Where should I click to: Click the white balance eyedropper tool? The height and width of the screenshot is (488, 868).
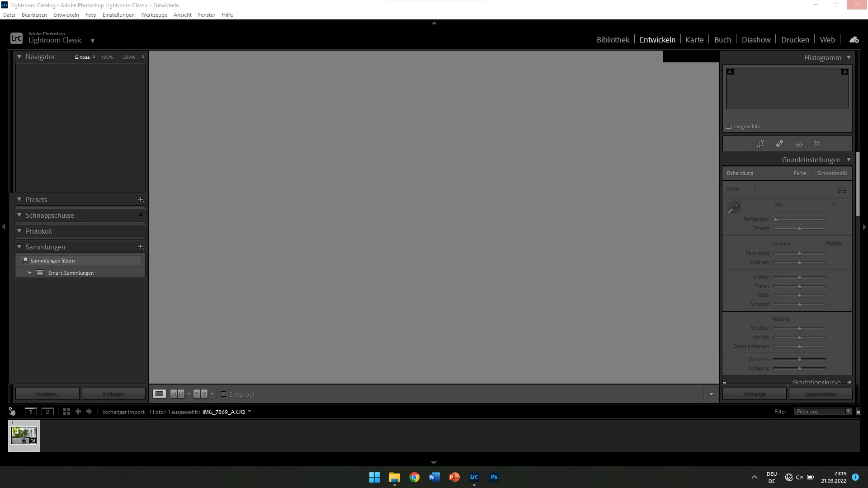(734, 208)
